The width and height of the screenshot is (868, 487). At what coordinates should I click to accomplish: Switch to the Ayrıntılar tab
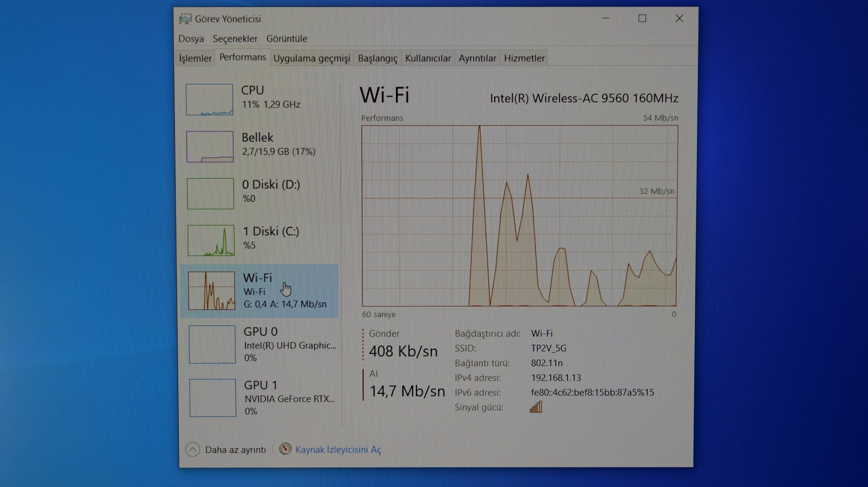[x=477, y=58]
